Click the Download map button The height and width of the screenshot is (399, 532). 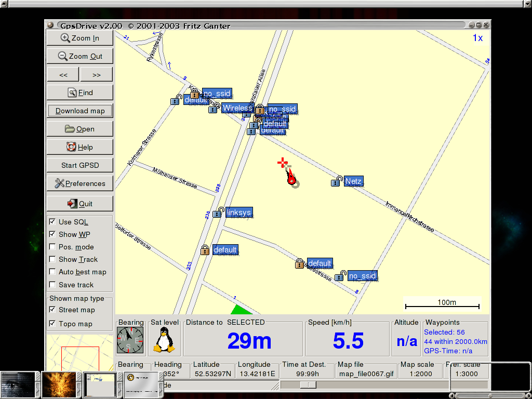coord(79,111)
